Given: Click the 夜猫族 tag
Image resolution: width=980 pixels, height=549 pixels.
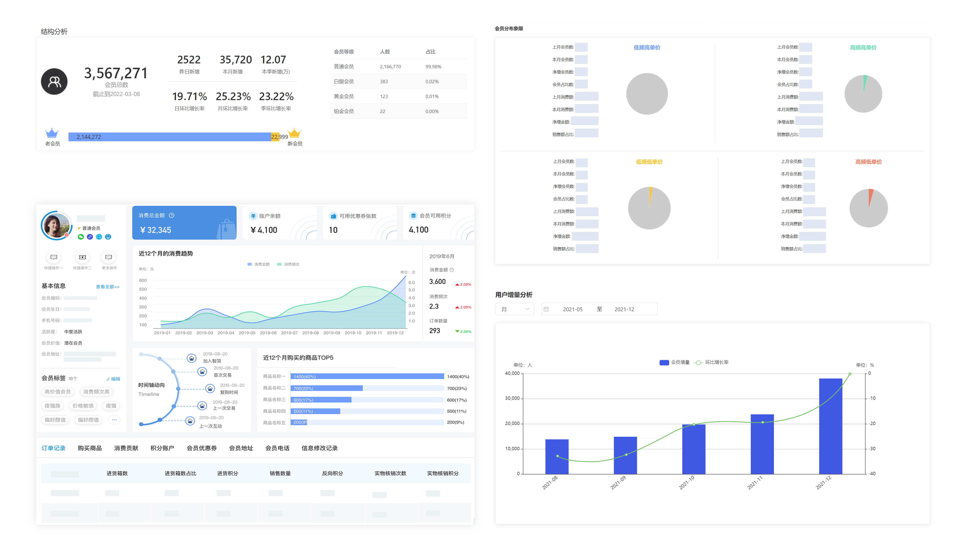Looking at the screenshot, I should (52, 406).
